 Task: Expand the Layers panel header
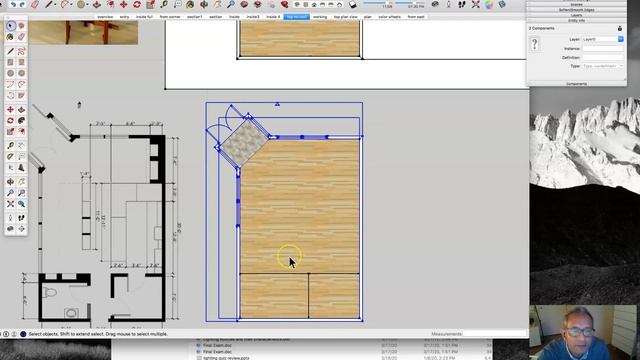click(x=576, y=15)
